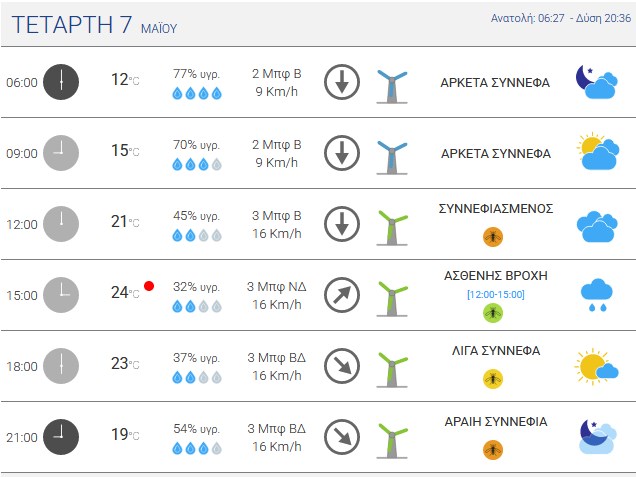The height and width of the screenshot is (477, 636).
Task: Click the red dot beside 24°C
Action: coord(149,286)
